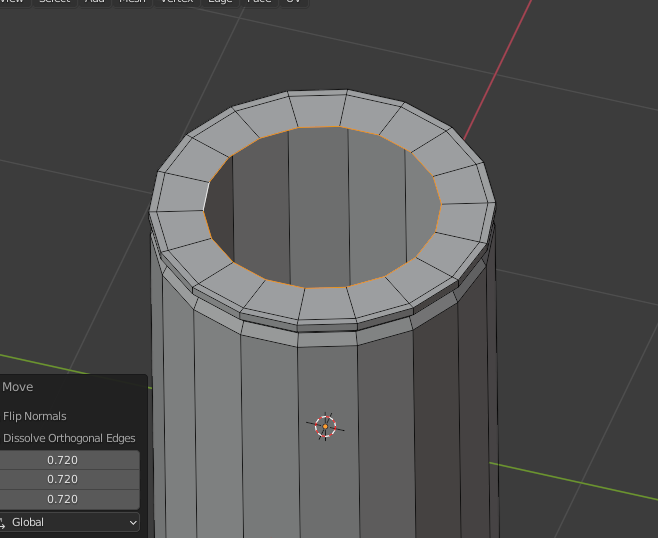Click the bottom 0.720 value field
Viewport: 658px width, 538px height.
click(69, 499)
